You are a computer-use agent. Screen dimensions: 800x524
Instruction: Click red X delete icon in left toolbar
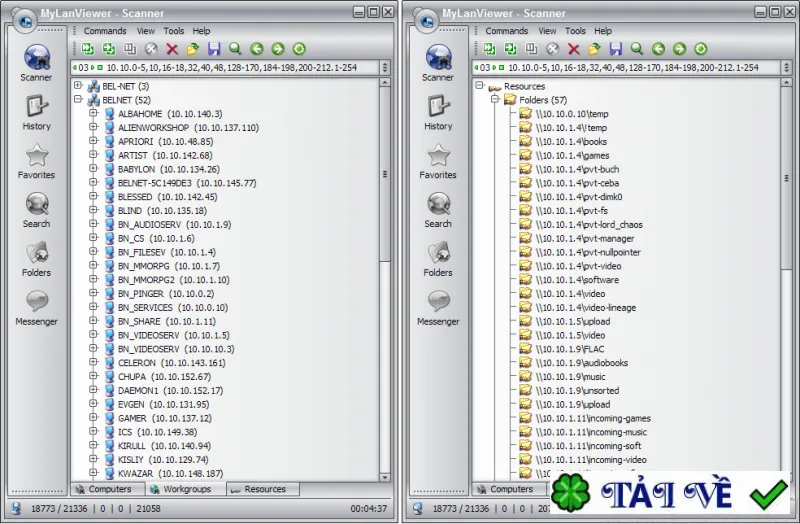(172, 49)
